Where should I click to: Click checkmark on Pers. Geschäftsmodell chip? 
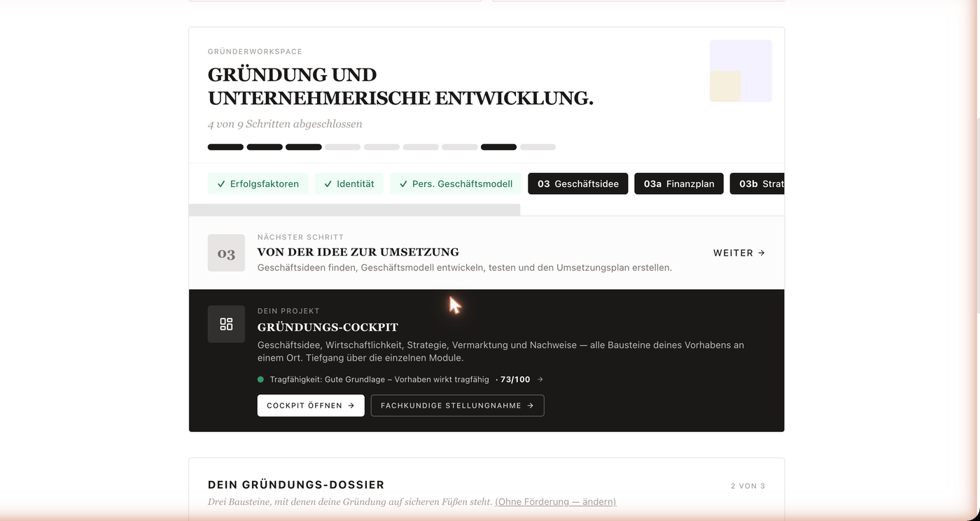[x=403, y=184]
